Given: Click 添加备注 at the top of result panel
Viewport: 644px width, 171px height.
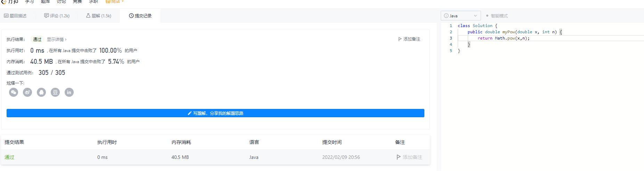Looking at the screenshot, I should tap(409, 39).
